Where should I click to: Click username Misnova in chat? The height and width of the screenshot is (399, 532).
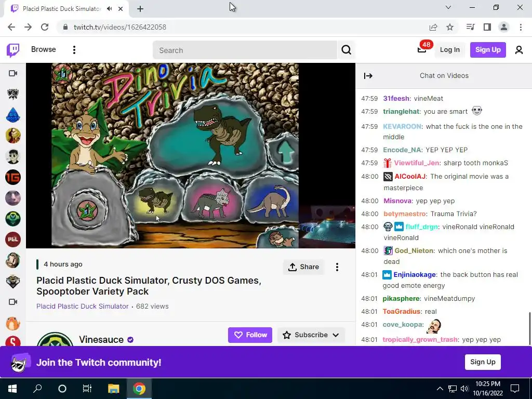point(397,201)
